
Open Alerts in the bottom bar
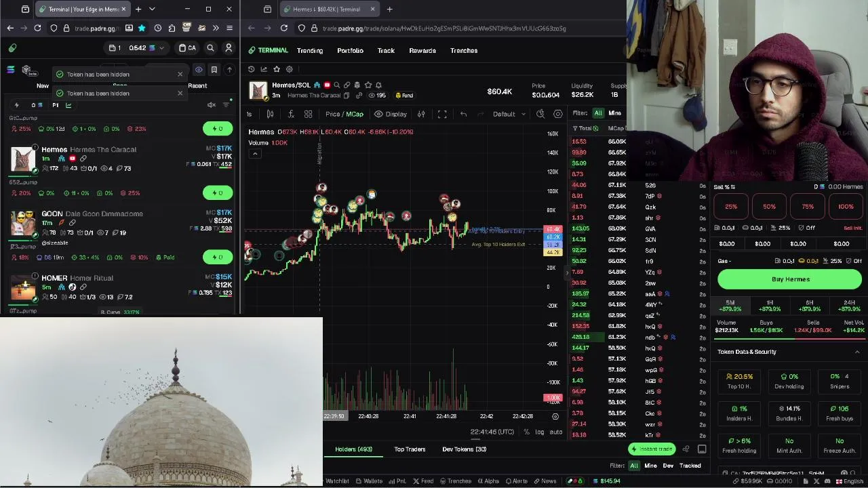pos(515,481)
